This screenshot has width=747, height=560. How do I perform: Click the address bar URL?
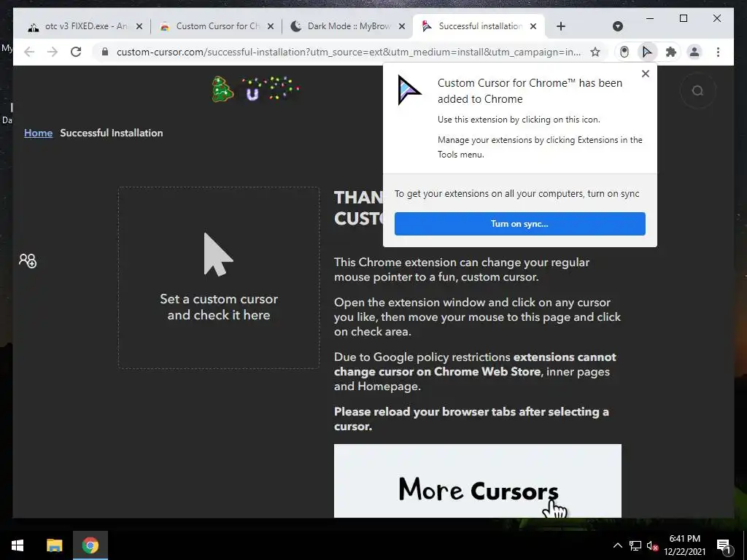click(349, 52)
